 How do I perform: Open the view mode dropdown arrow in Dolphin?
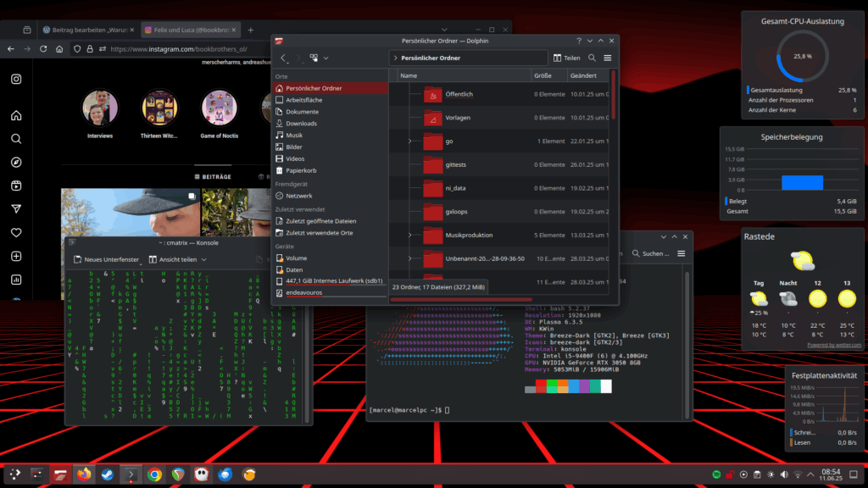point(326,58)
